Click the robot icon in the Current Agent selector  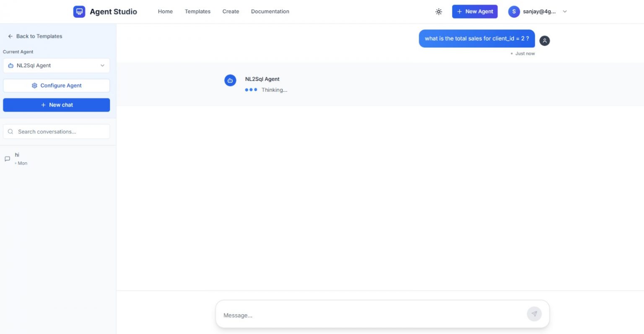[11, 65]
